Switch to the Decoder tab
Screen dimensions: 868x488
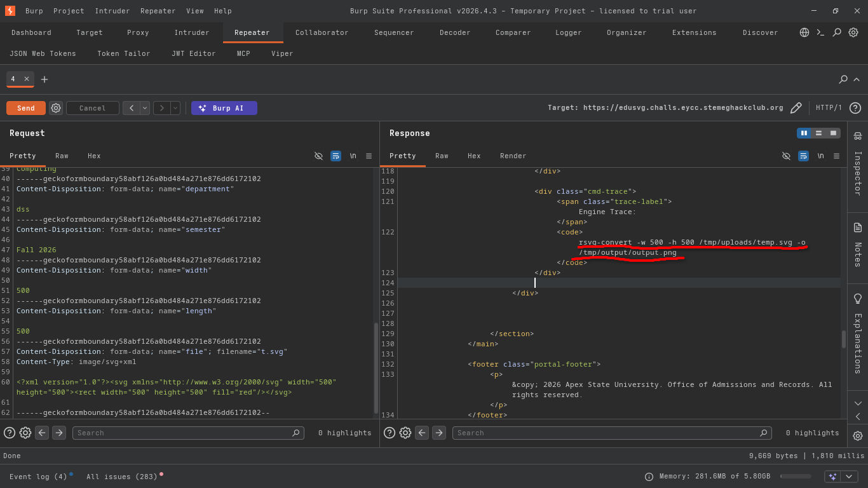[x=455, y=32]
